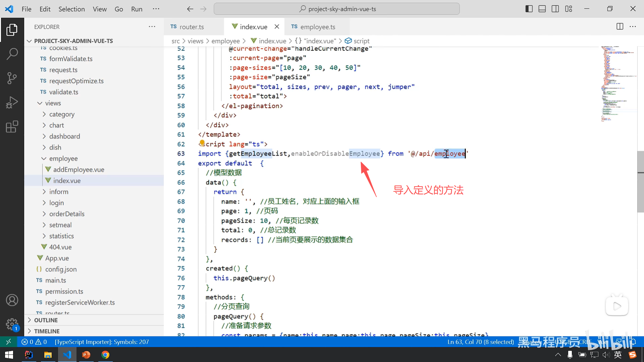Click the lightbulb code action icon
The height and width of the screenshot is (362, 644).
pyautogui.click(x=202, y=143)
